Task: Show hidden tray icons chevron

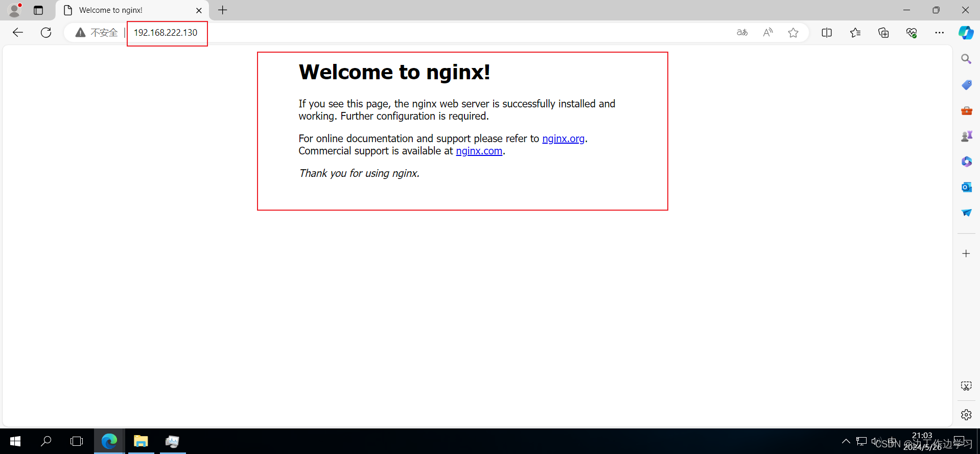Action: tap(846, 441)
